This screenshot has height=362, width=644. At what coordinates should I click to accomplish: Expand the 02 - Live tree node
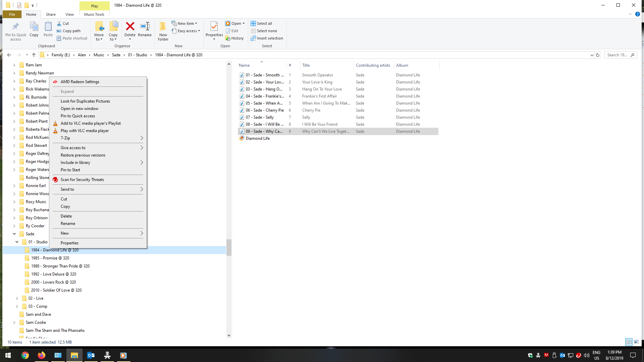[17, 298]
